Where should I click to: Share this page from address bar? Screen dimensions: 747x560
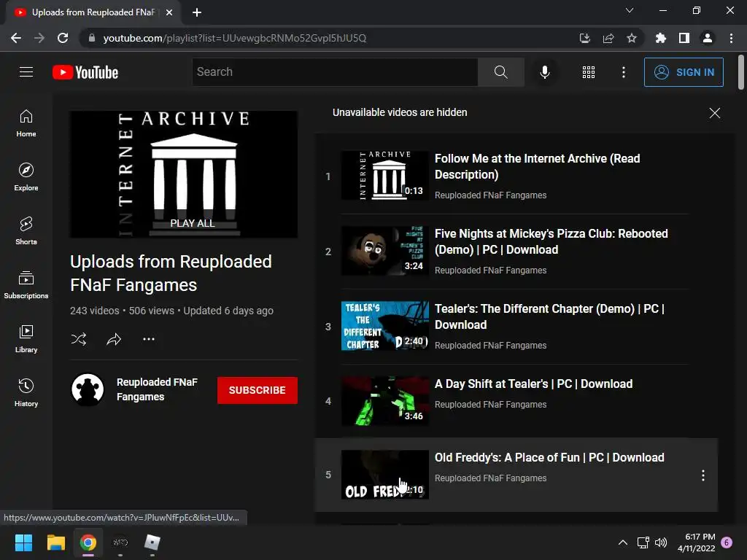coord(608,38)
